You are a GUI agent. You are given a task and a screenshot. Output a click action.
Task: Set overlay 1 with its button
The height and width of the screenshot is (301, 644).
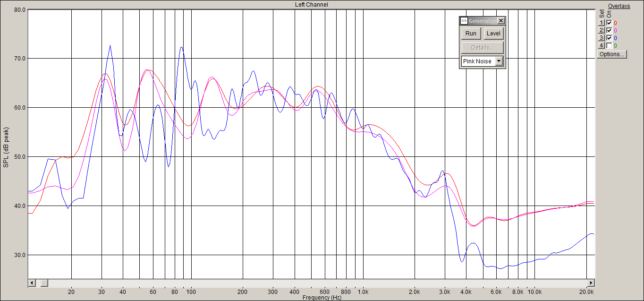(602, 23)
